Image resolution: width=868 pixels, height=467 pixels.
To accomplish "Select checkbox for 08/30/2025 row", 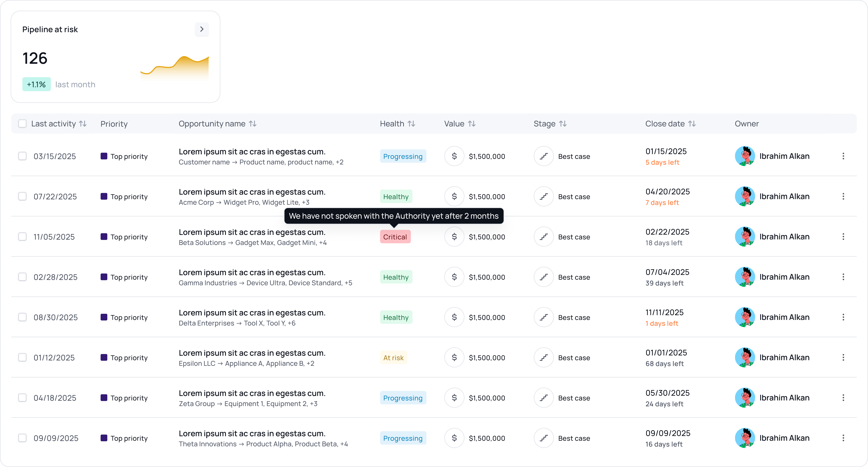I will 22,317.
